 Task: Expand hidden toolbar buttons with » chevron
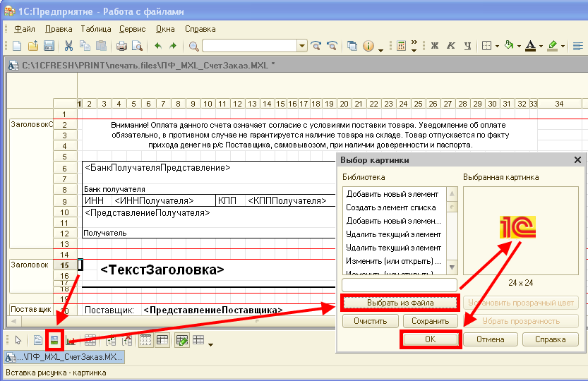414,45
